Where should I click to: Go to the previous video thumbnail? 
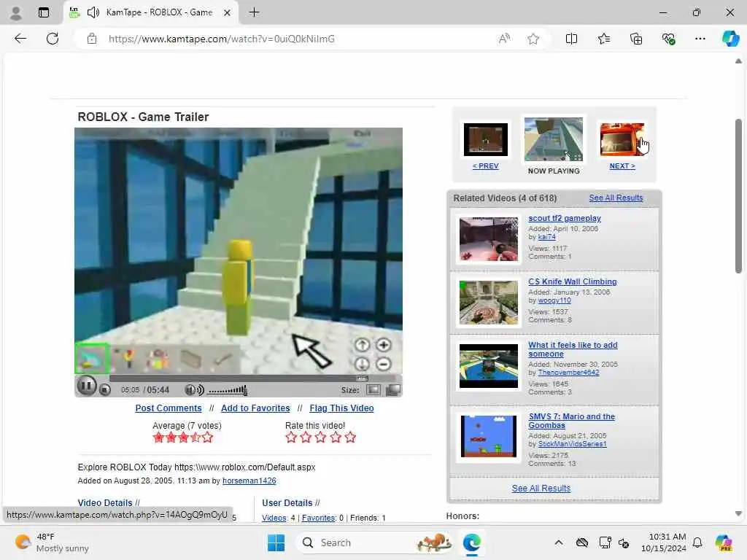coord(485,139)
